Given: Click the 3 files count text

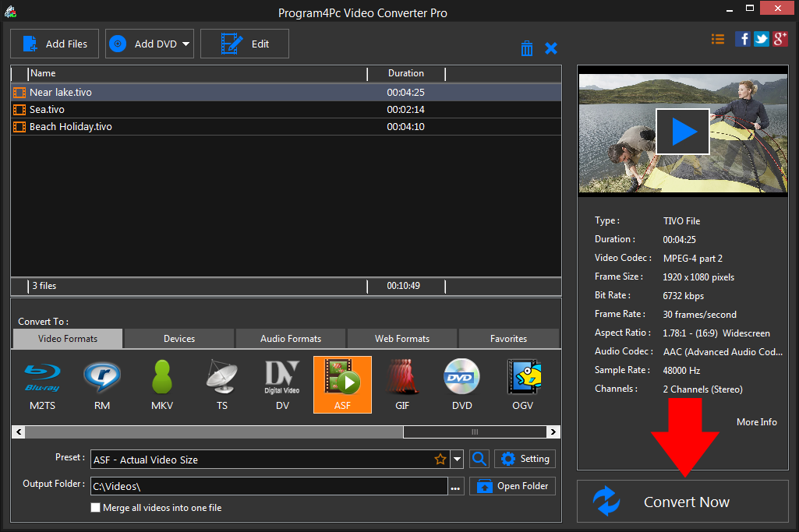Looking at the screenshot, I should [44, 286].
